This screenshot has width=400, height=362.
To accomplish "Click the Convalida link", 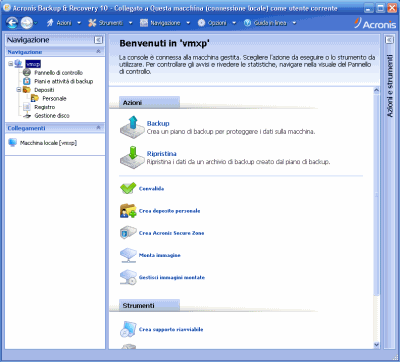I will coord(151,189).
